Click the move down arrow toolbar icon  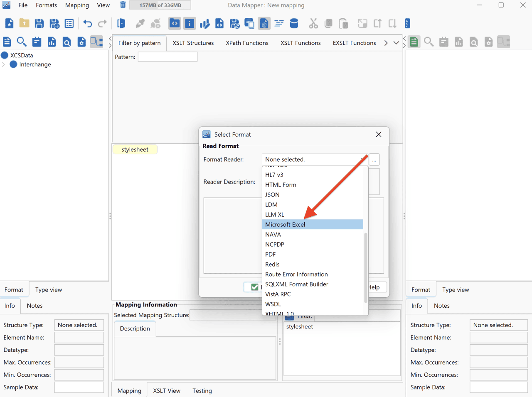[x=392, y=23]
